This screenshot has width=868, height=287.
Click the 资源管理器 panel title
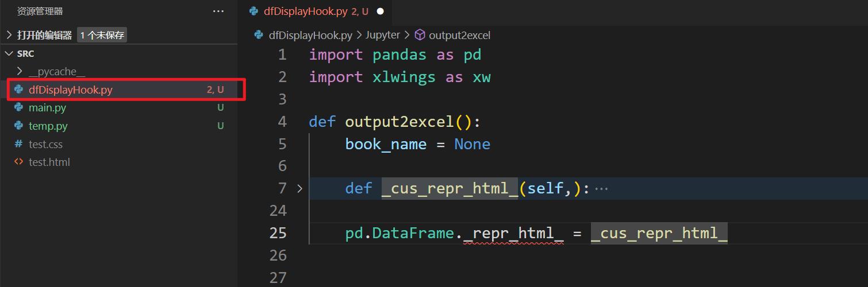pos(40,11)
